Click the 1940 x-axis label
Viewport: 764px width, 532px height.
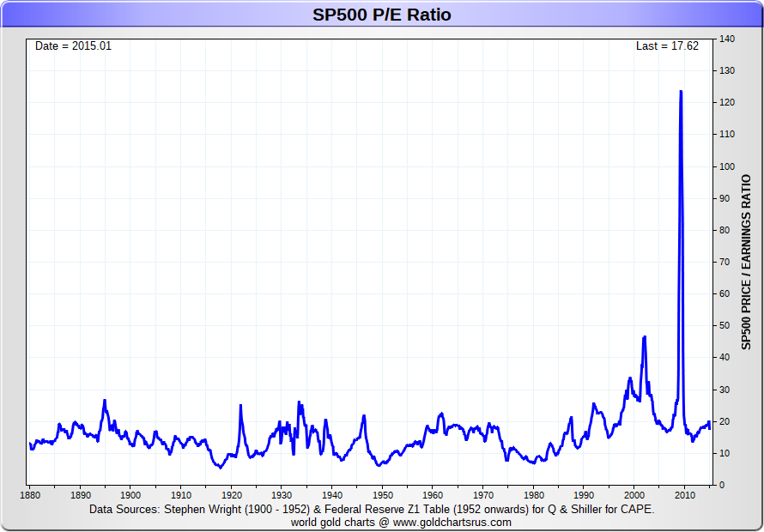point(331,494)
